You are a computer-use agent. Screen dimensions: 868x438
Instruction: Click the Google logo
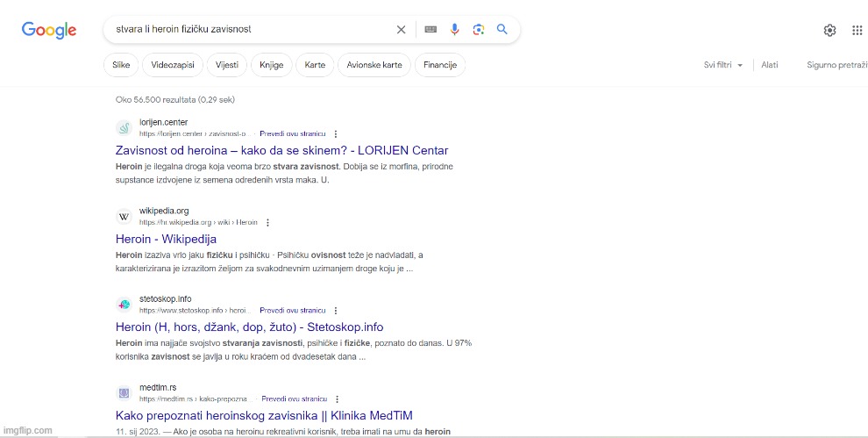pos(49,30)
